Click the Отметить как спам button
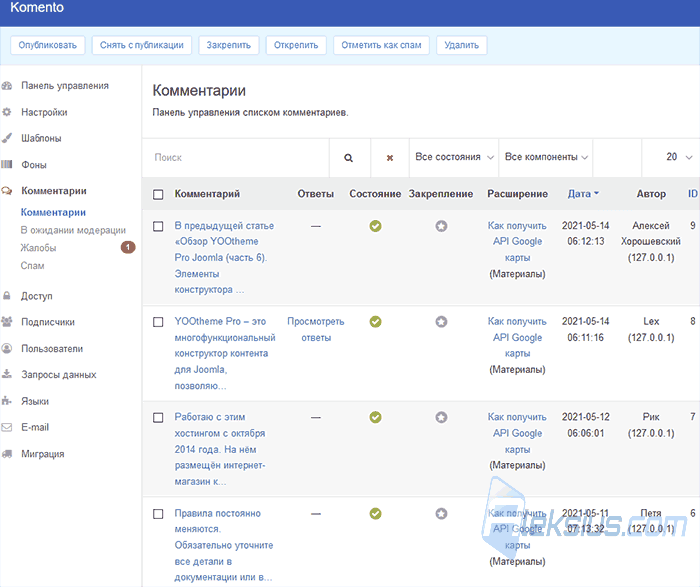The height and width of the screenshot is (587, 700). [381, 45]
